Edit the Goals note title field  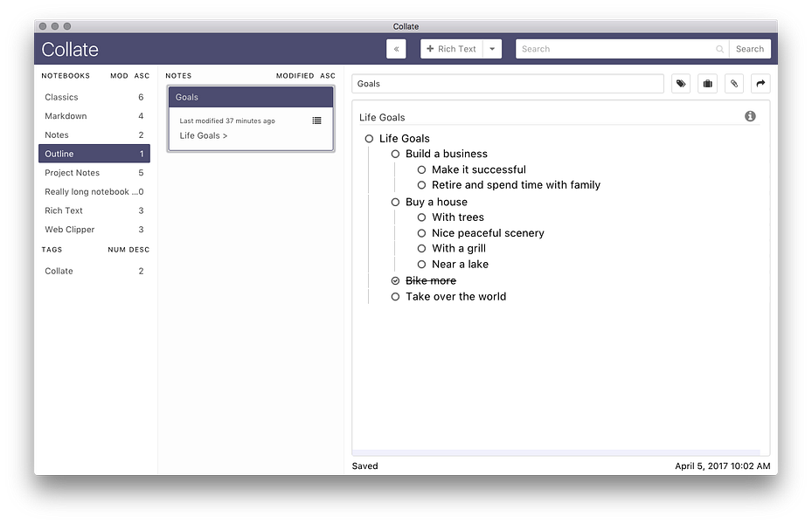click(x=508, y=83)
